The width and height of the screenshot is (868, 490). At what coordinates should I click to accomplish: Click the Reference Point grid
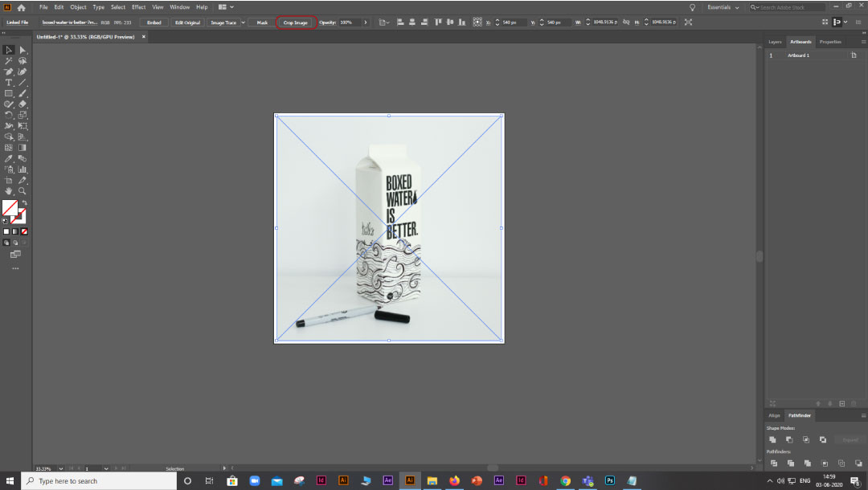[x=477, y=22]
